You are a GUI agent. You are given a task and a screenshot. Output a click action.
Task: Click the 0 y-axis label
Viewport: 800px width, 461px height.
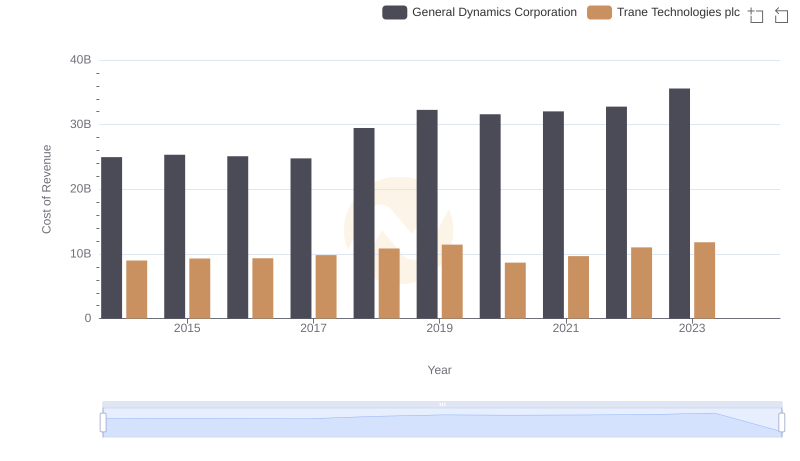[x=88, y=318]
